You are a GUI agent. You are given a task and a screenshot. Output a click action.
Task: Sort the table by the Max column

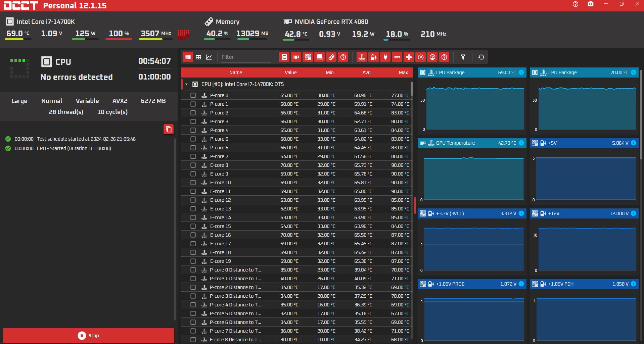[404, 72]
